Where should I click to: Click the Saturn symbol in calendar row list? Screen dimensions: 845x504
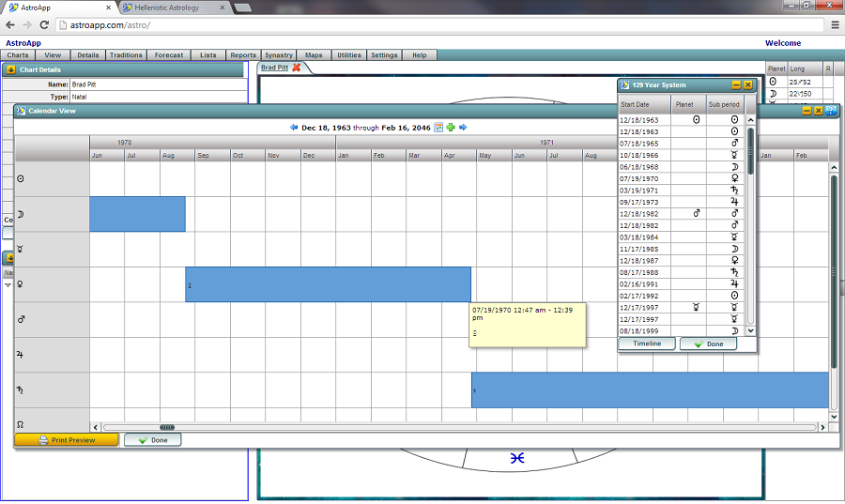click(x=21, y=390)
